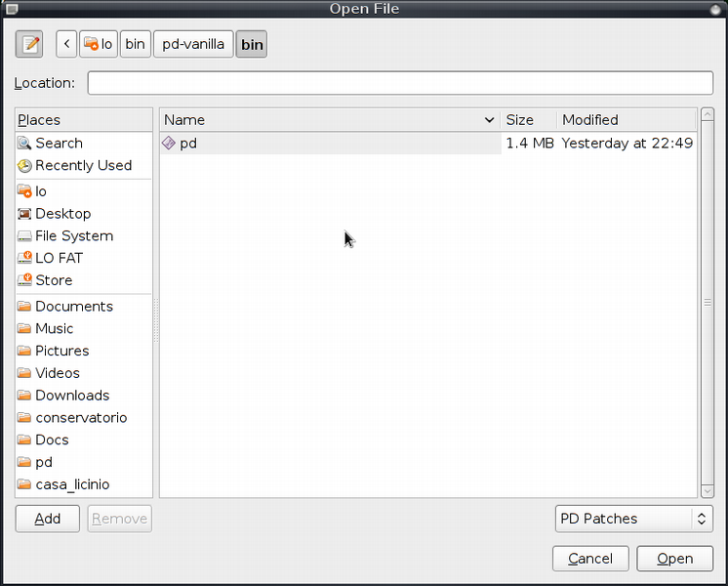Select the LO FAT volume
This screenshot has width=728, height=586.
[x=84, y=258]
